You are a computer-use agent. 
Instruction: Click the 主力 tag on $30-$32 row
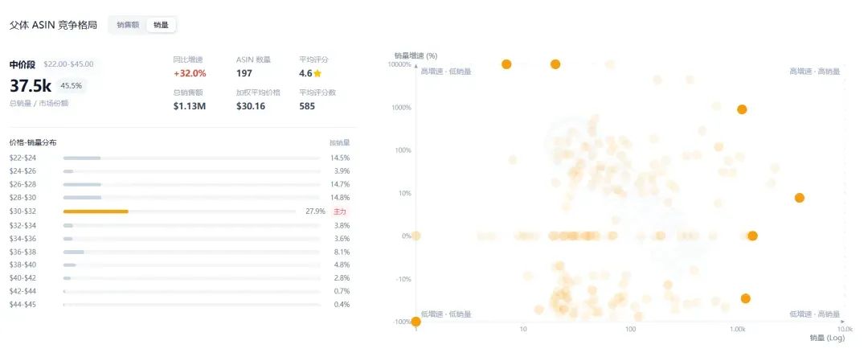click(341, 211)
